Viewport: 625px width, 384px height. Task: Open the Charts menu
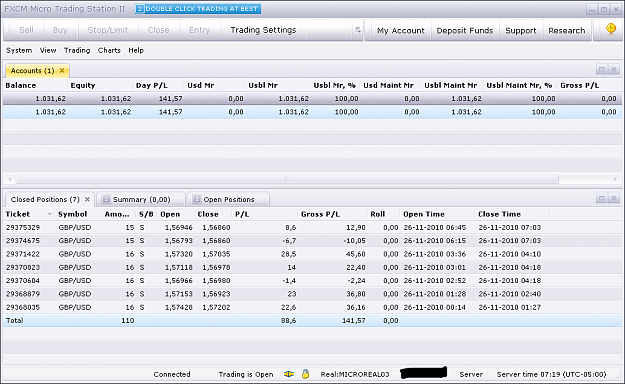(109, 51)
